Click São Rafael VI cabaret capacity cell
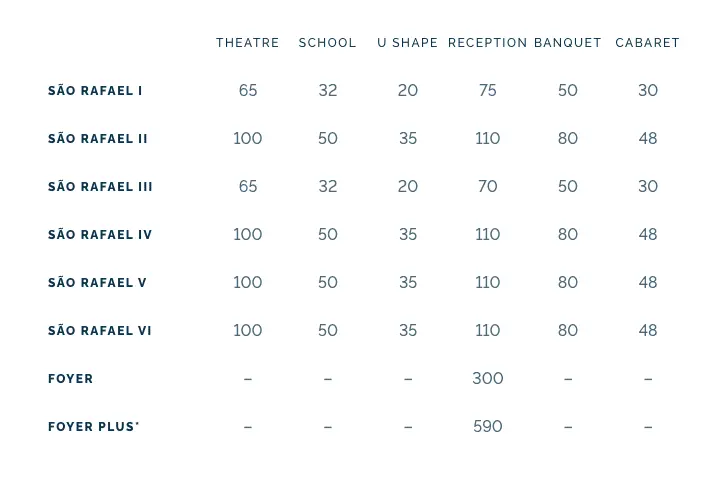The height and width of the screenshot is (488, 719). 648,330
